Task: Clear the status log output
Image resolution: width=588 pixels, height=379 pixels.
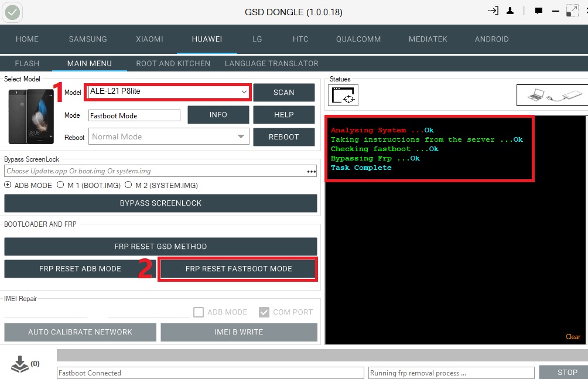Action: 573,337
